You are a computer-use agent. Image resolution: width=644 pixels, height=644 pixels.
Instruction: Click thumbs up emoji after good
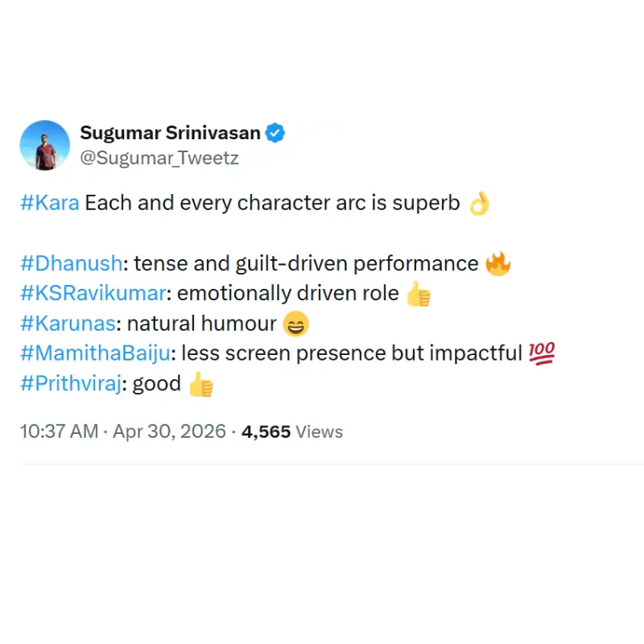pyautogui.click(x=200, y=384)
